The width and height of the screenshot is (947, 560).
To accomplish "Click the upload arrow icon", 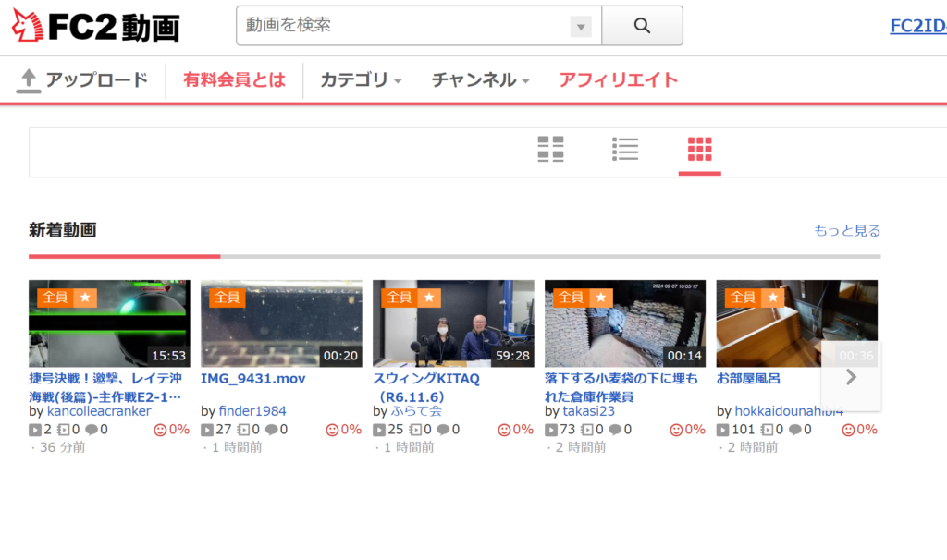I will (x=29, y=80).
